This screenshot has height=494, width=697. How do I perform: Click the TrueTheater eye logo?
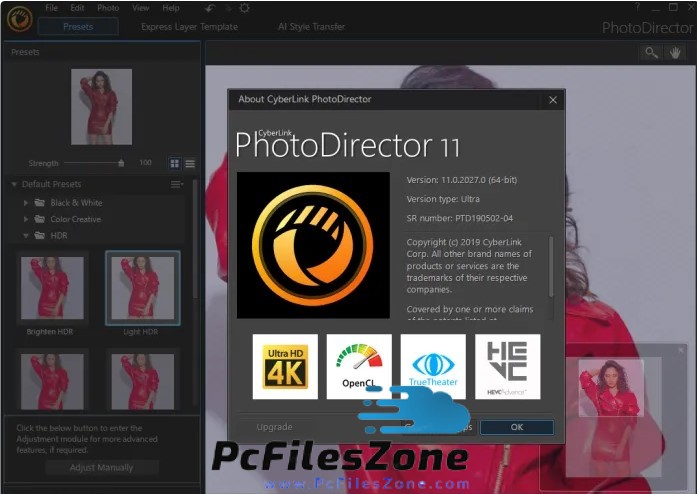pos(433,367)
